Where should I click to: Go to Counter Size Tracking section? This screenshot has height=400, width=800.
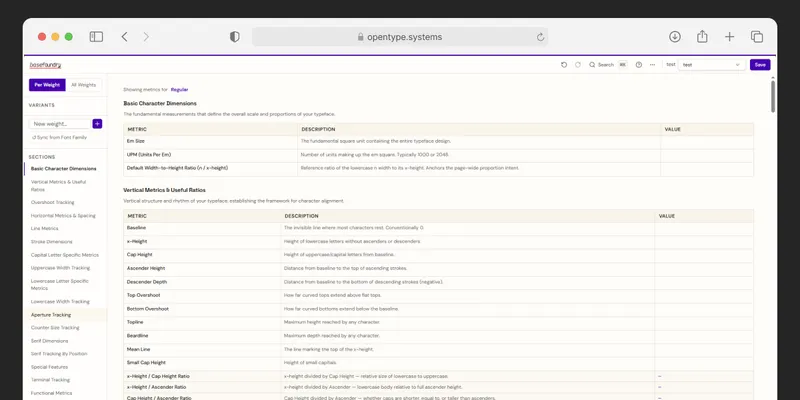point(55,328)
